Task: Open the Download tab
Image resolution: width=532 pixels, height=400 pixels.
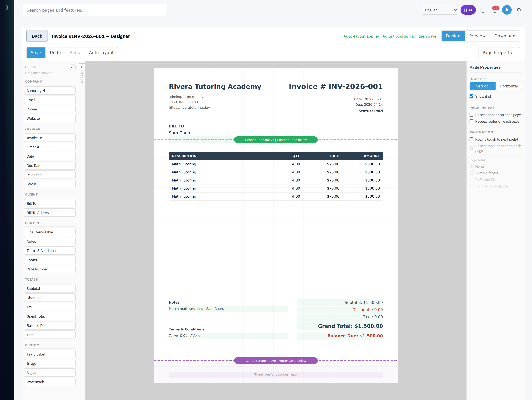Action: (505, 36)
